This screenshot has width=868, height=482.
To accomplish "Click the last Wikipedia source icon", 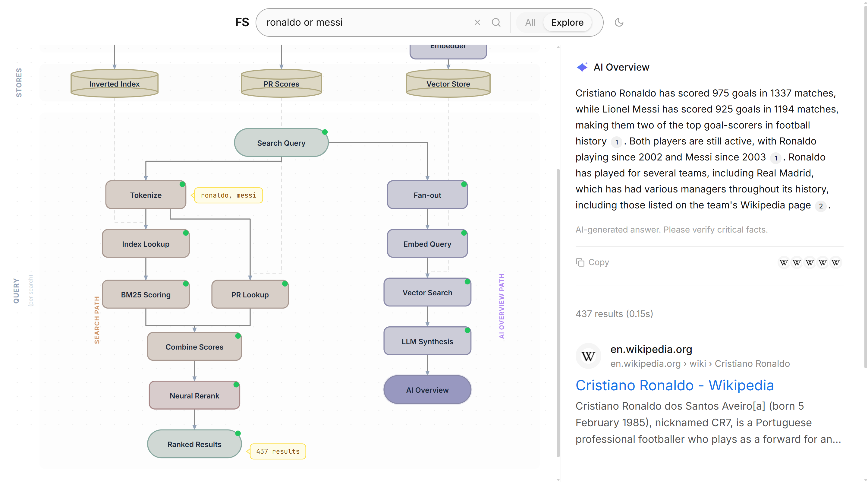I will tap(835, 262).
